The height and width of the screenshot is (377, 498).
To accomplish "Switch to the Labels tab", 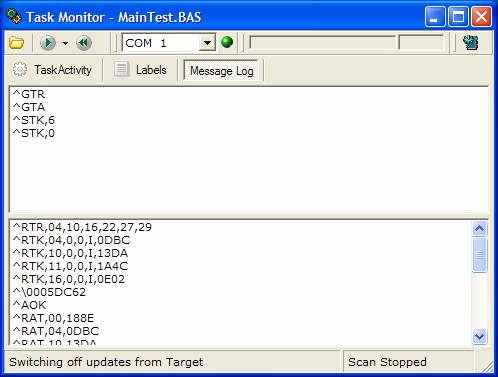I will click(x=140, y=70).
